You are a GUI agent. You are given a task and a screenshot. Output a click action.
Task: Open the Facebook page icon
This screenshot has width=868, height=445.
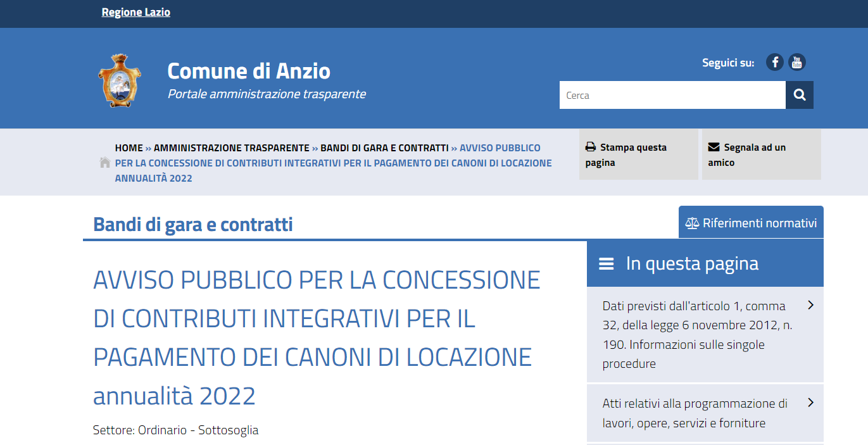(775, 62)
